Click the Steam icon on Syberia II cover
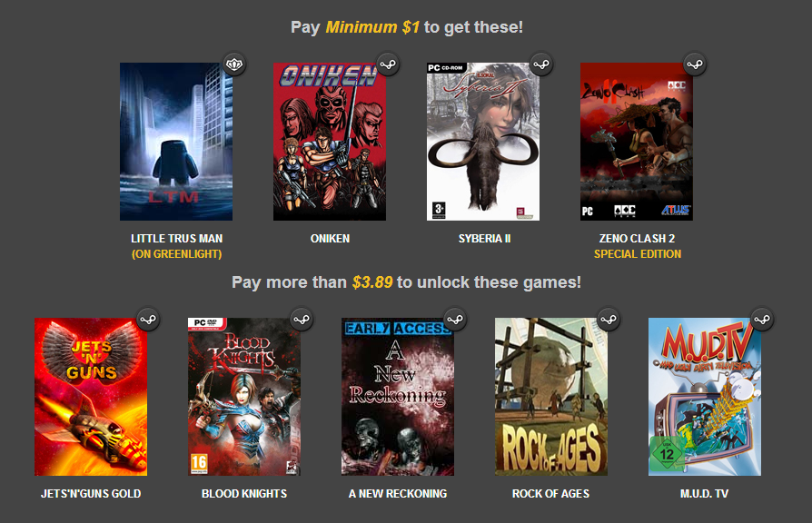The image size is (812, 523). click(x=541, y=64)
